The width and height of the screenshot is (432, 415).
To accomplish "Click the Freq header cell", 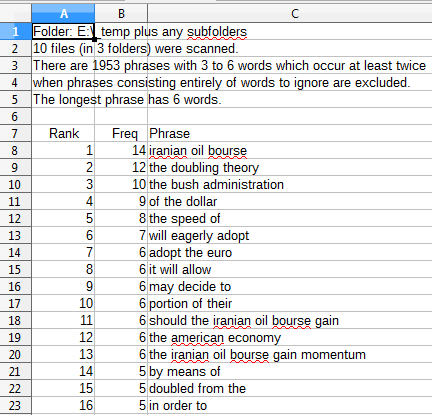I will [121, 133].
